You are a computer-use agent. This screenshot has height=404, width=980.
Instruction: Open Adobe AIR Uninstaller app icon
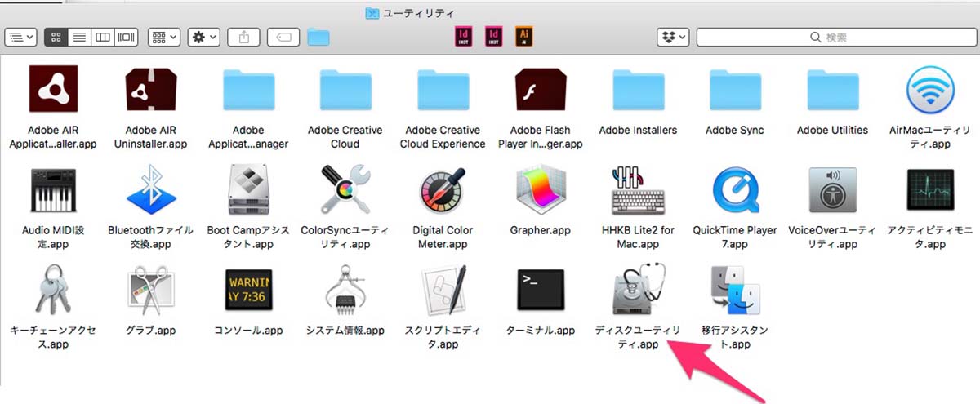[150, 91]
